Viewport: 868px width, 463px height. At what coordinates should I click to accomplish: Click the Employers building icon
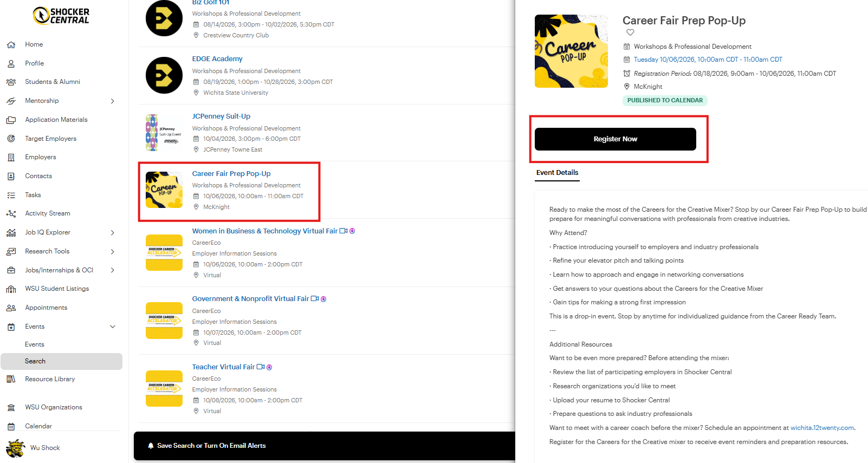click(11, 158)
